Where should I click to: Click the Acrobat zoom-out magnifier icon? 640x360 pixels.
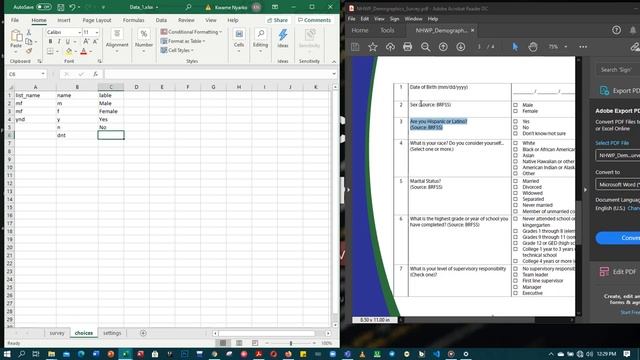[425, 47]
